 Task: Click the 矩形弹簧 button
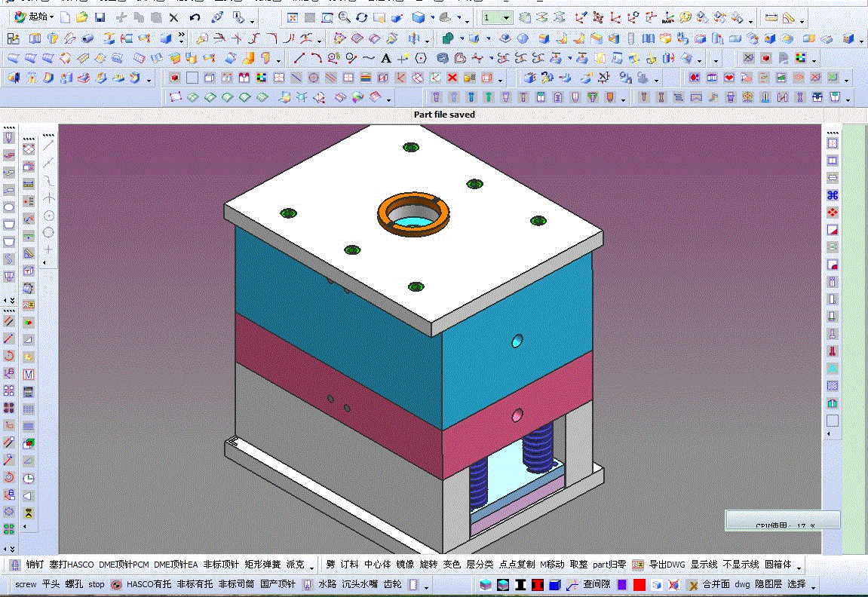coord(262,565)
